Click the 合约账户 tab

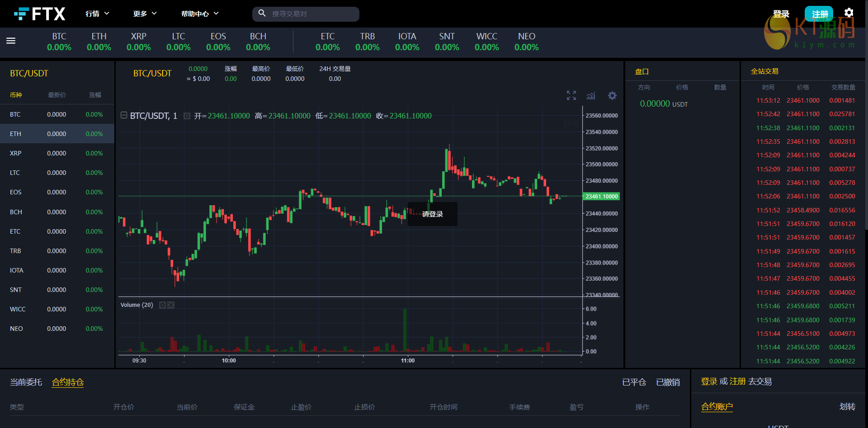[x=717, y=407]
